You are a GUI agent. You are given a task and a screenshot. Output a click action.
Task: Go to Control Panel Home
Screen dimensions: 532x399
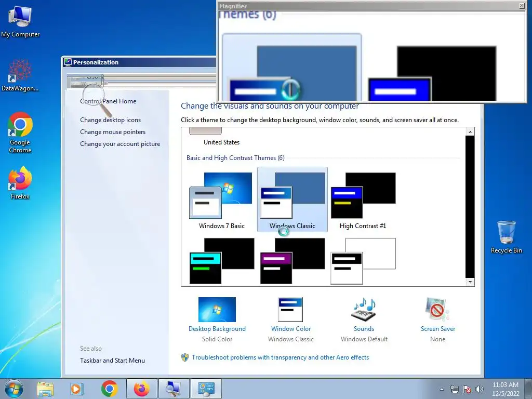pos(108,101)
